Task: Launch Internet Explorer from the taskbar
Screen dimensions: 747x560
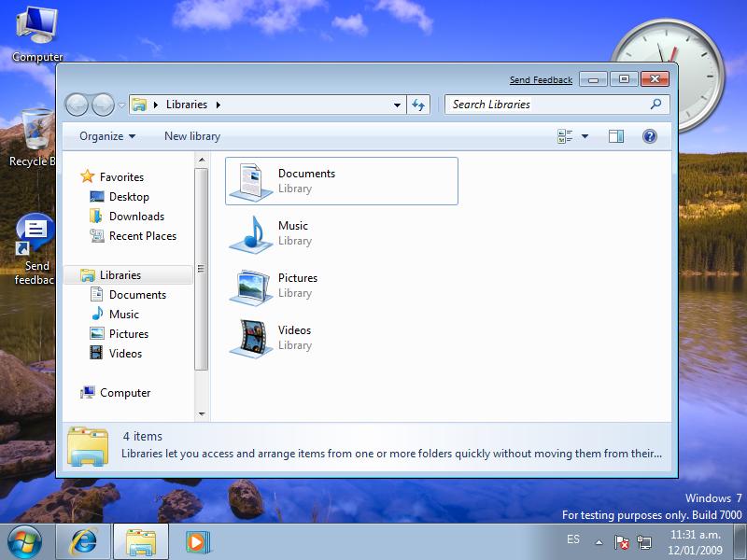Action: click(x=84, y=541)
